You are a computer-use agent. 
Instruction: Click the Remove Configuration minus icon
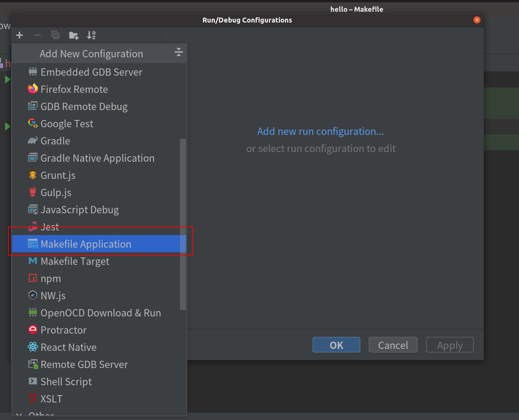(x=37, y=36)
